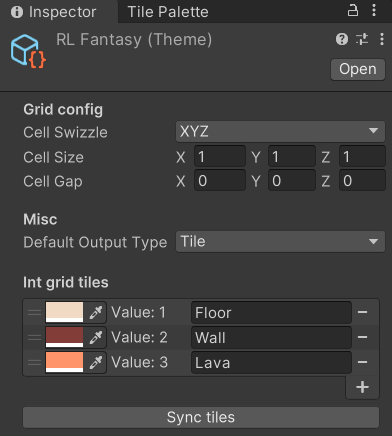
Task: Expand the Cell Swizzle XYZ dropdown
Action: point(280,131)
